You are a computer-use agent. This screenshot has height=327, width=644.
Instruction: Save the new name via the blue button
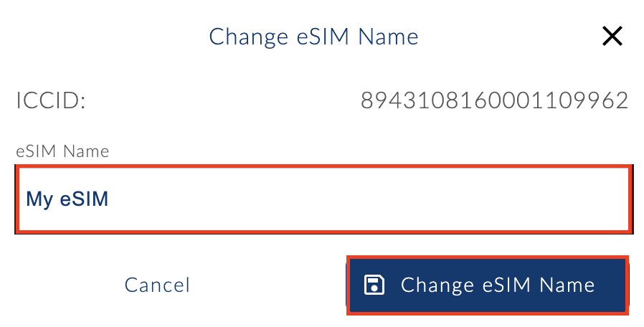(488, 285)
